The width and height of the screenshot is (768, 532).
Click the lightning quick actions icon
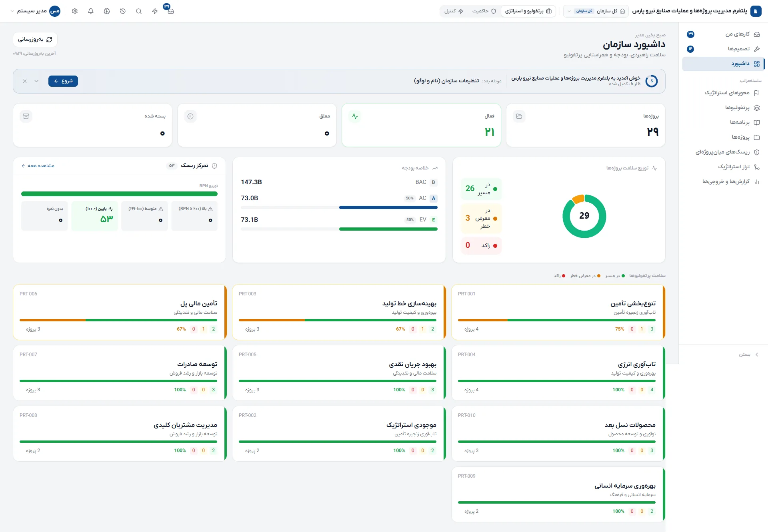pyautogui.click(x=155, y=11)
